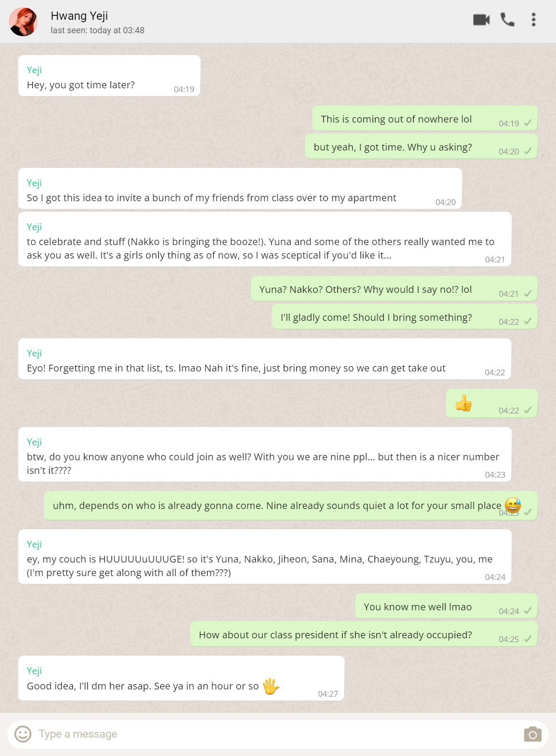Click the checkmark on "You know me well lmao"
Screen dimensions: 556x756
528,611
